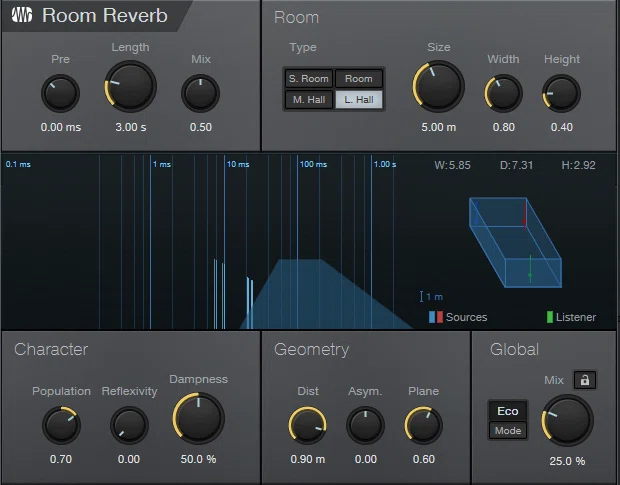Click the 1.00 s timeline marker

tap(385, 164)
